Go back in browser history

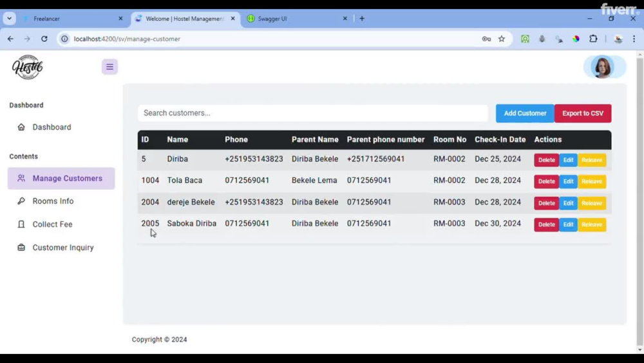pyautogui.click(x=10, y=39)
